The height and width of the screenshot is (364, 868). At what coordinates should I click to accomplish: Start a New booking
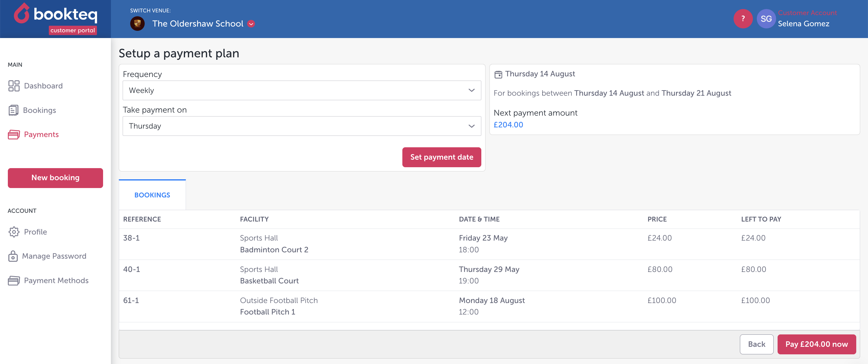(55, 178)
